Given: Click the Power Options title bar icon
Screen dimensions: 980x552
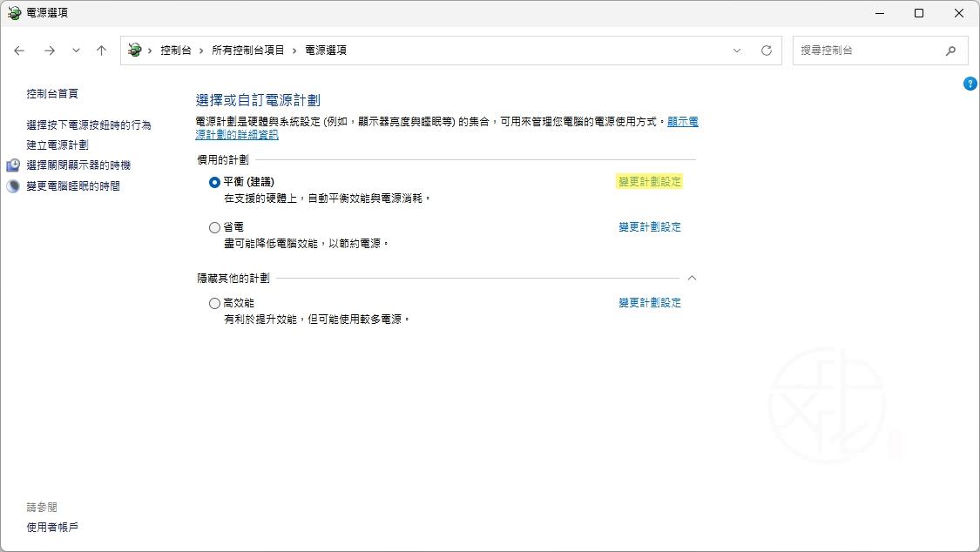Looking at the screenshot, I should (14, 12).
